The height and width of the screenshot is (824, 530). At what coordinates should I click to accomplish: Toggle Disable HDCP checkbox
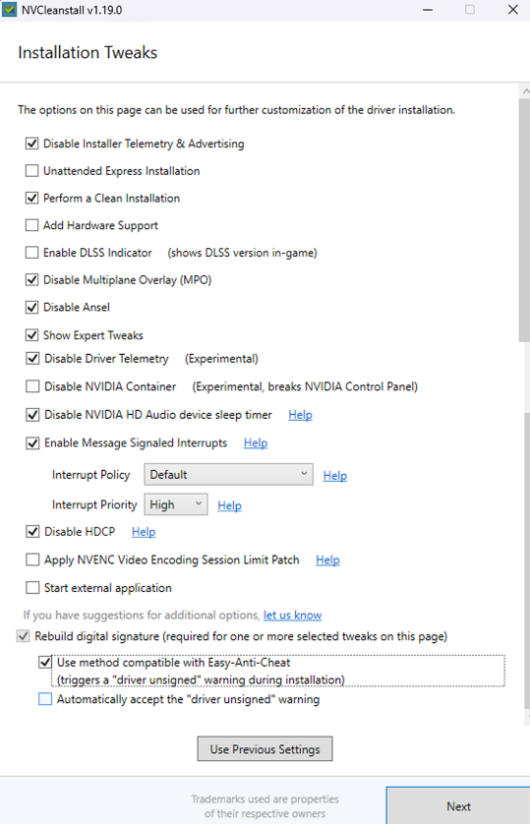(x=33, y=532)
